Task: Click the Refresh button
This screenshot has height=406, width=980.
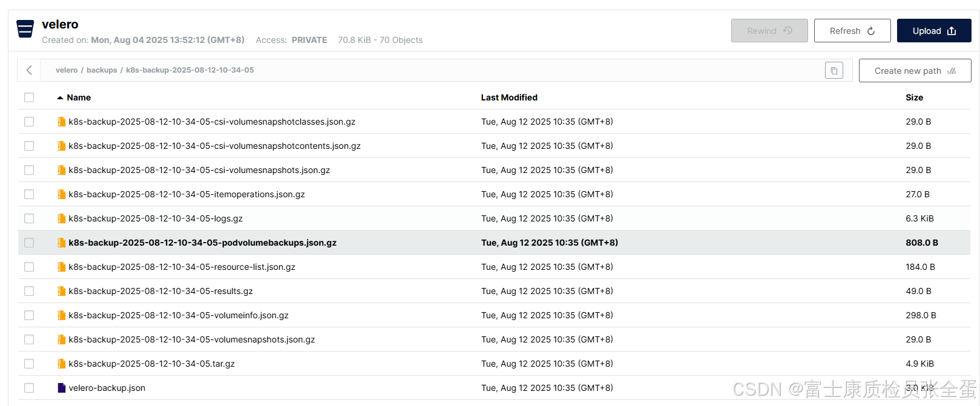Action: click(852, 31)
